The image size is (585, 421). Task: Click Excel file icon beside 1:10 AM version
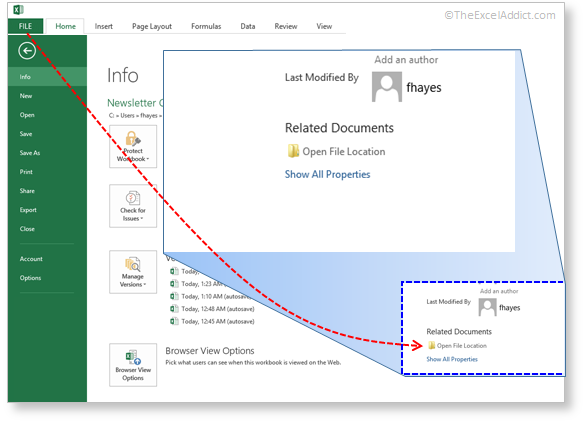(174, 296)
